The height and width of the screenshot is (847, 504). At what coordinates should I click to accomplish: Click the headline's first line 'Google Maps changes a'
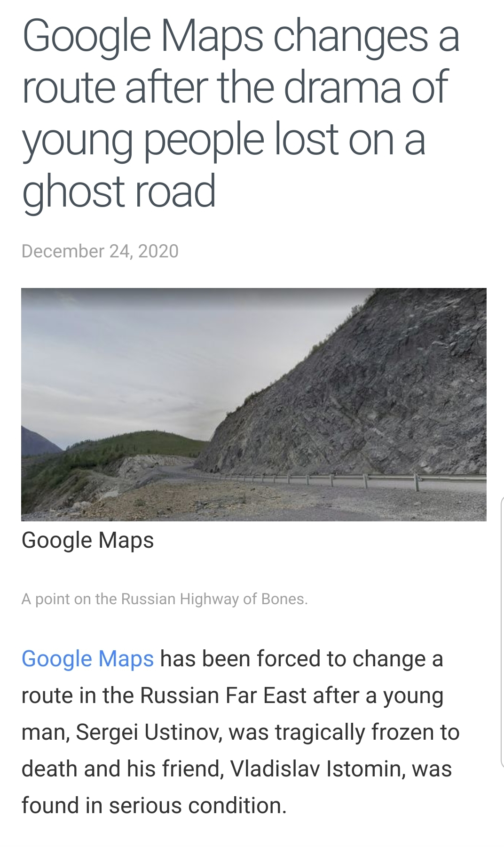[240, 36]
